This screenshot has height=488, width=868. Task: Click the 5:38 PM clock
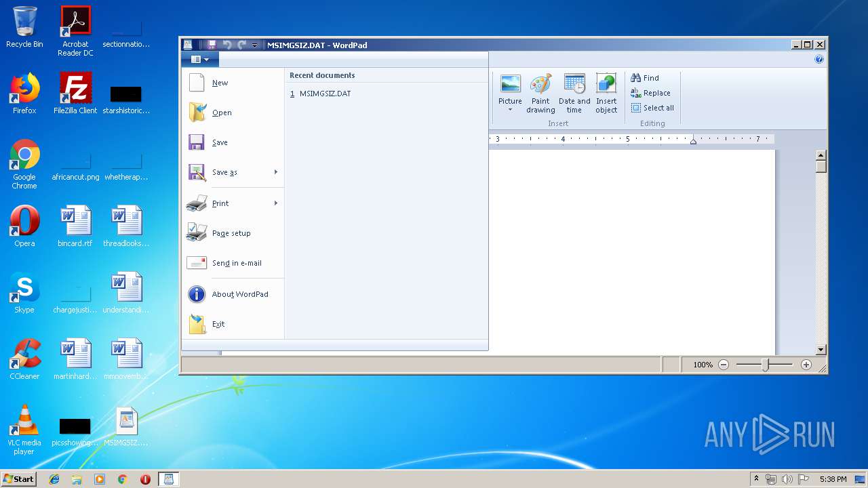[x=833, y=479]
